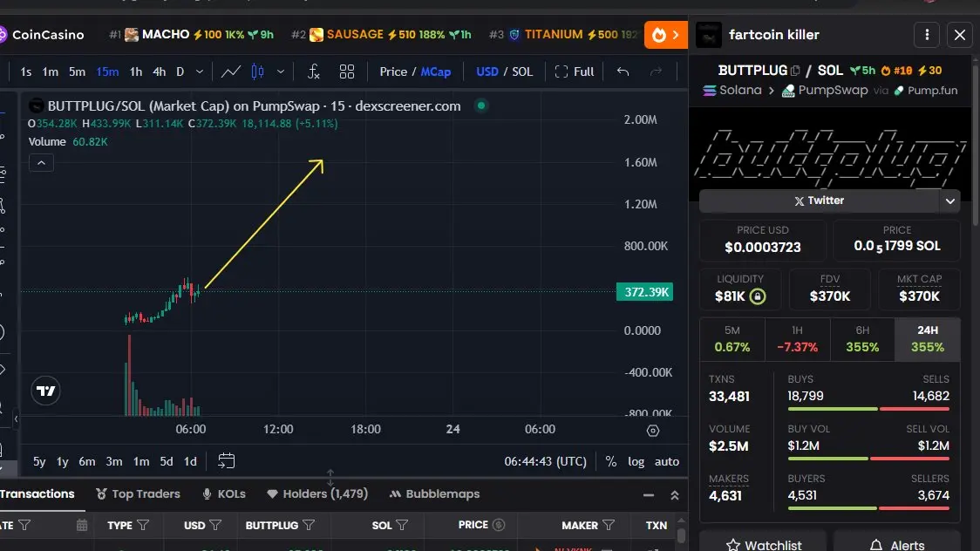Open the Top Traders tab
Screen dimensions: 980x551
pos(138,494)
